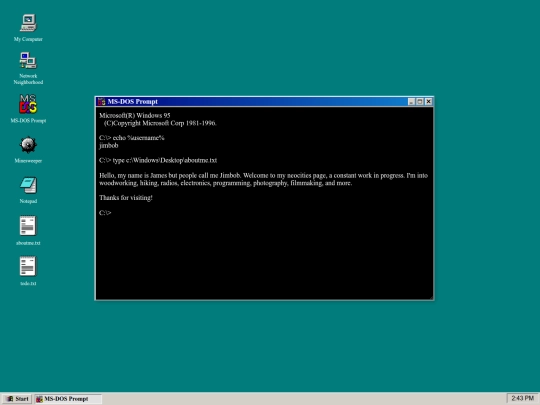
Task: Click the 'jimbob' output line
Action: (109, 145)
